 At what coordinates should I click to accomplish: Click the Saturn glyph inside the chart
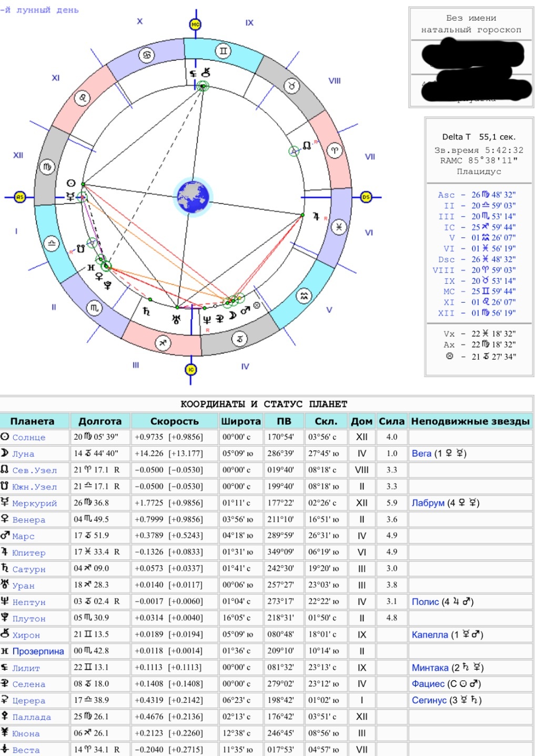coord(146,311)
